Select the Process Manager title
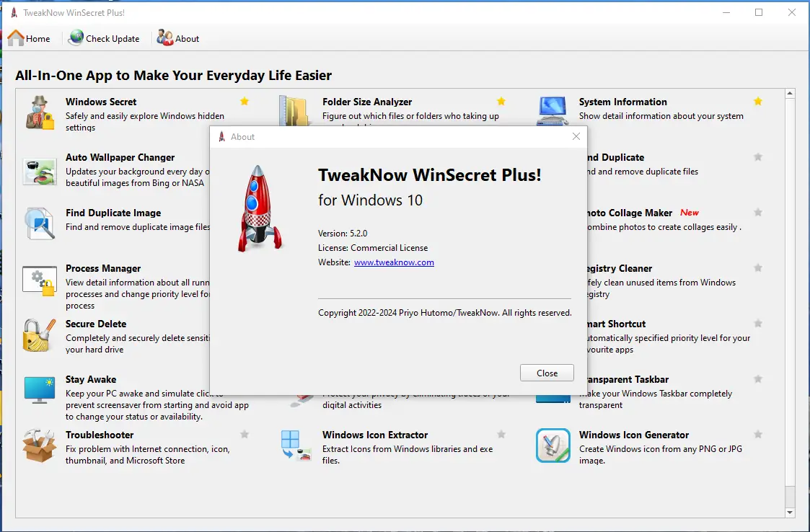The width and height of the screenshot is (810, 532). tap(103, 268)
